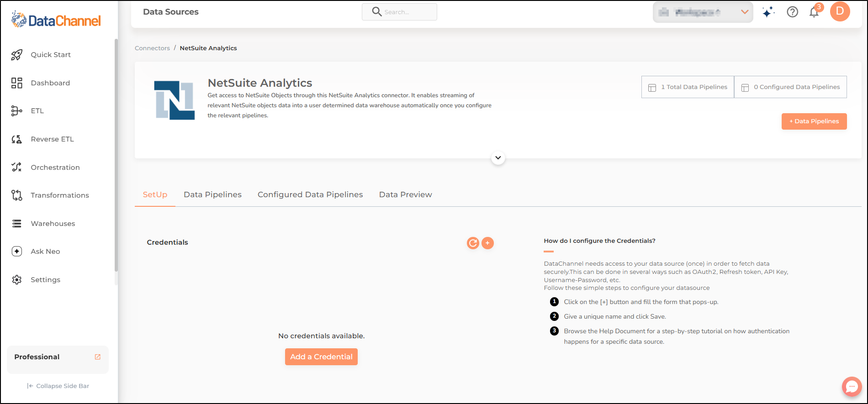Click 0 Configured Data Pipelines box

coord(790,87)
